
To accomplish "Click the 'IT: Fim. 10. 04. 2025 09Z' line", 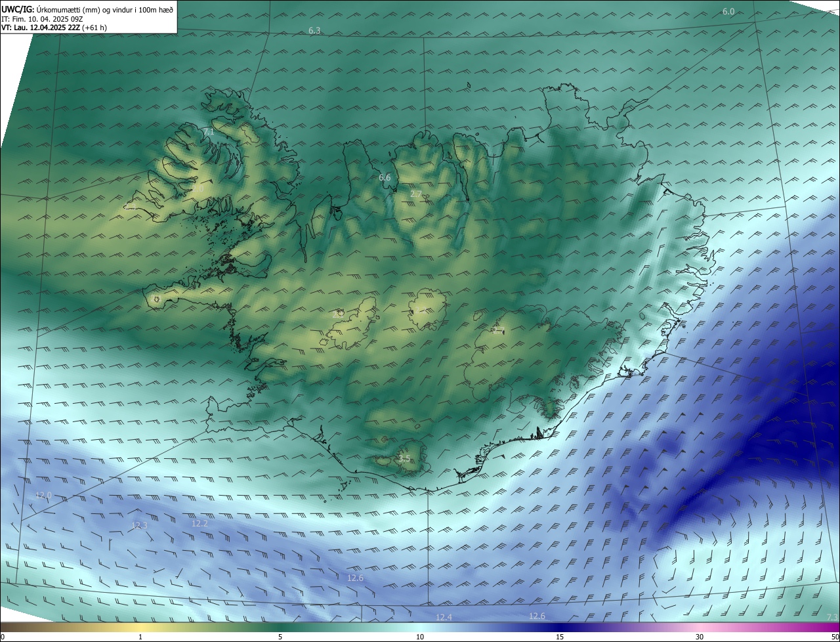I will click(x=42, y=18).
